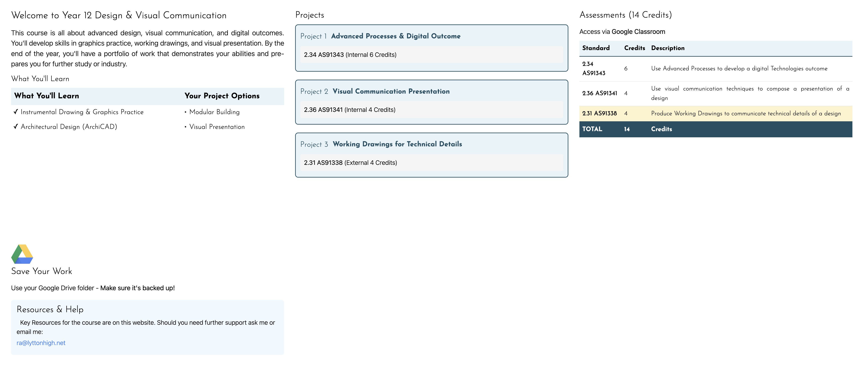This screenshot has width=868, height=367.
Task: Click the highlighted 2.31 AS91338 table row
Action: point(716,113)
